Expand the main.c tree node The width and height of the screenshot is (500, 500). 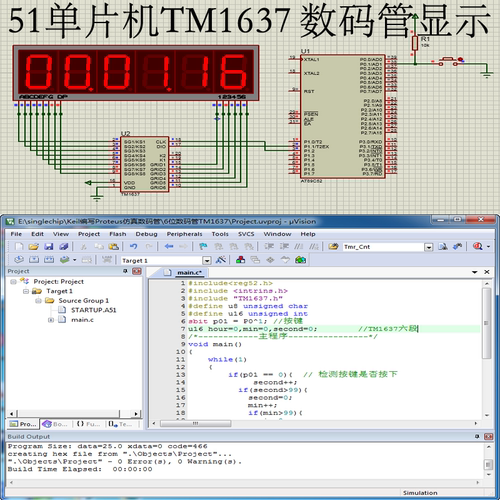(51, 320)
